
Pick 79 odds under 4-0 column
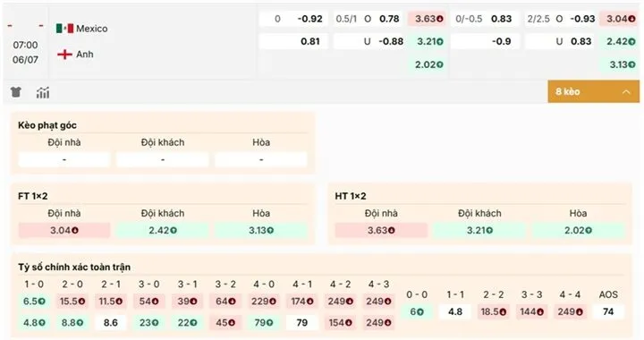pyautogui.click(x=263, y=323)
